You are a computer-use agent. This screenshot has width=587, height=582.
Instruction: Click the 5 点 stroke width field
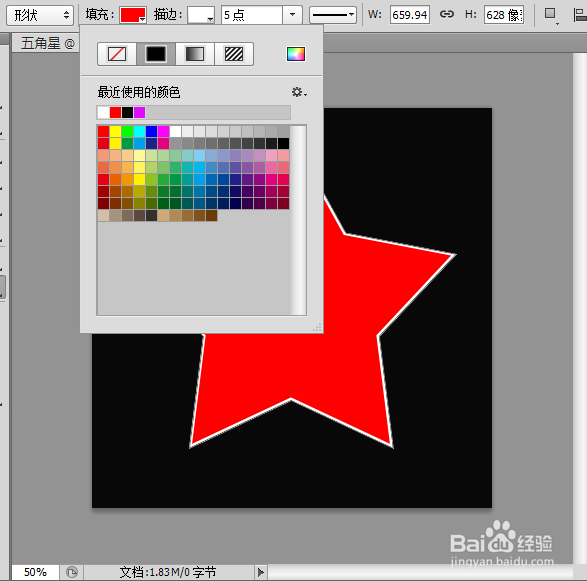(x=252, y=15)
